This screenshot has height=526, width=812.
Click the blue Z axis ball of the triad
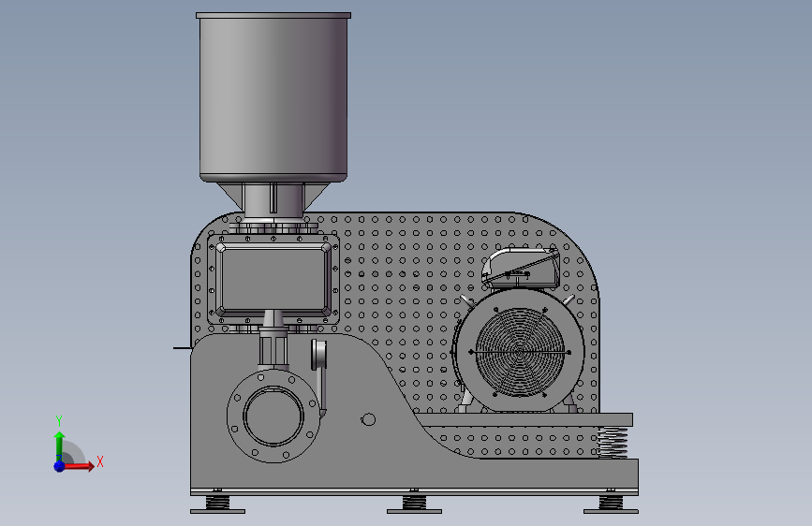click(x=60, y=466)
